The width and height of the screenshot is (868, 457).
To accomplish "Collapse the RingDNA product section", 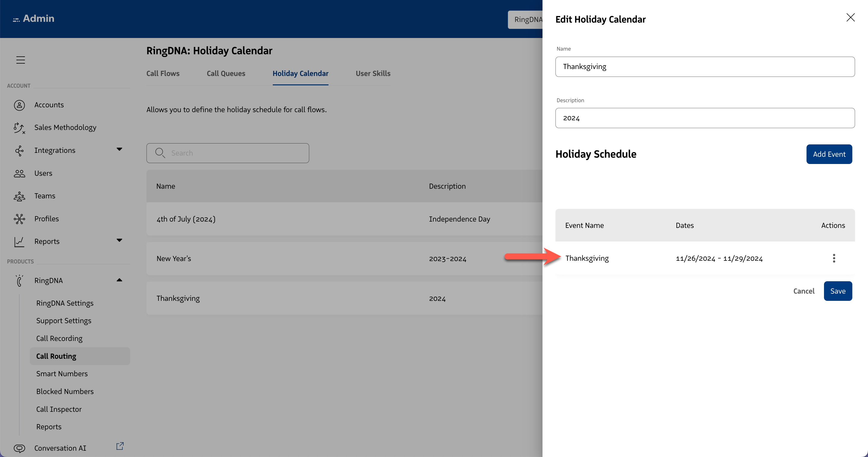I will (119, 280).
